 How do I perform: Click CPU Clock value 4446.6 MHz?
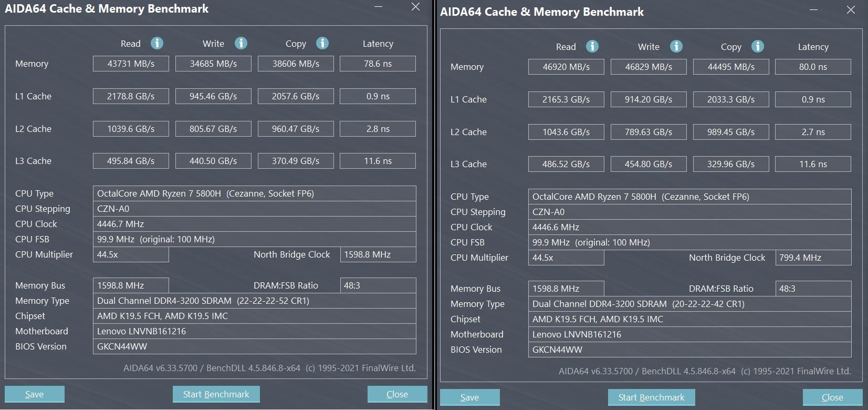coord(690,227)
